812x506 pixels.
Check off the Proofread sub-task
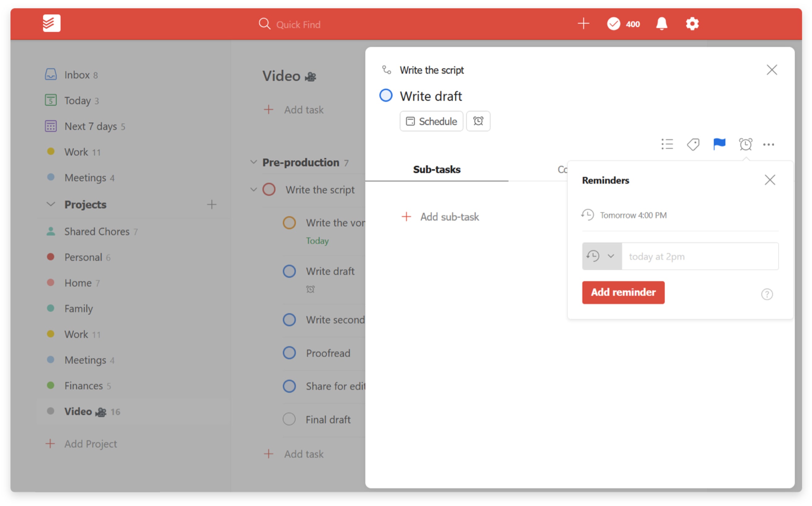click(289, 352)
